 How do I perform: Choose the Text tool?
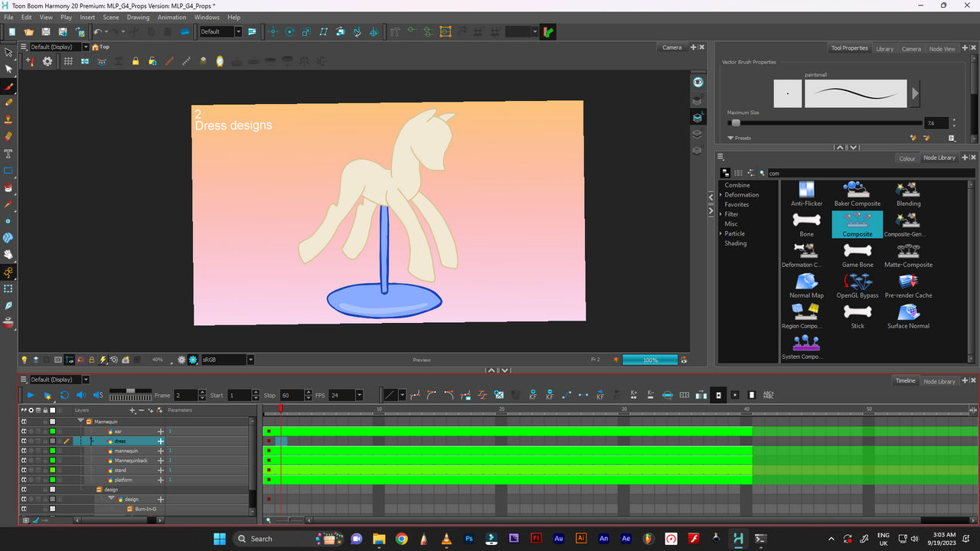pos(8,153)
